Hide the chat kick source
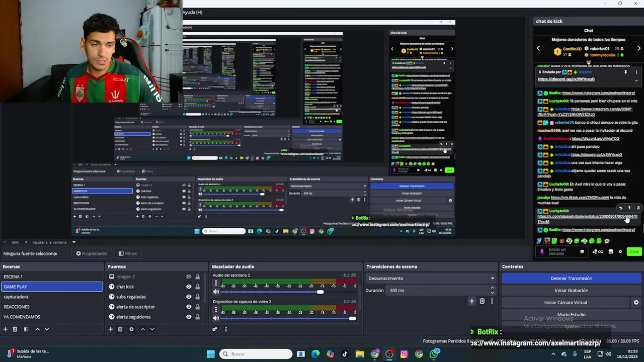This screenshot has width=644, height=362. (x=189, y=287)
